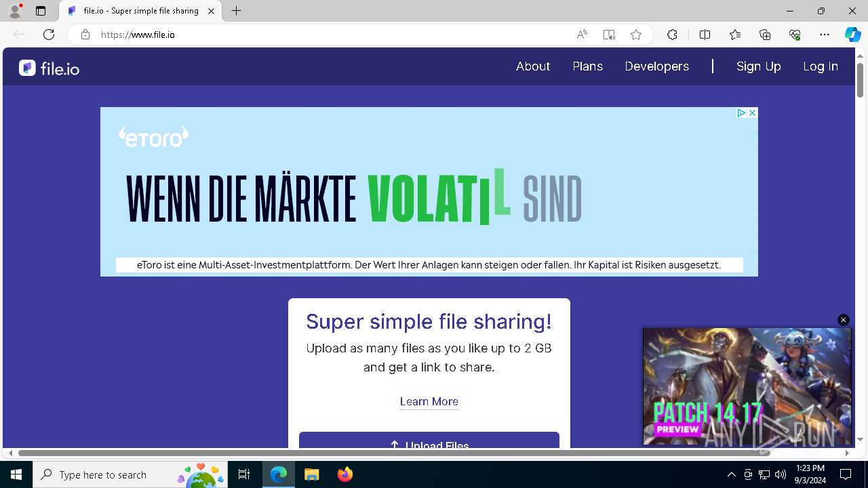Open File Explorer from the taskbar

311,474
